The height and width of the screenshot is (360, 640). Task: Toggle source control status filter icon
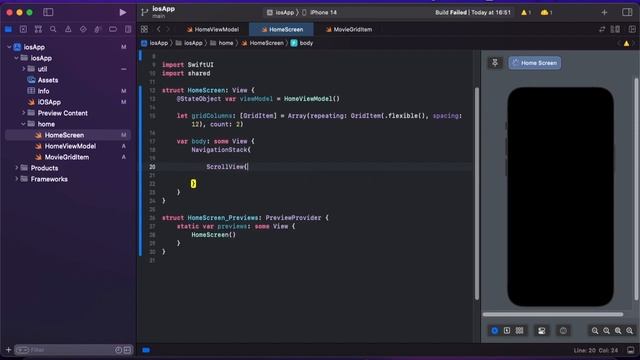point(127,350)
